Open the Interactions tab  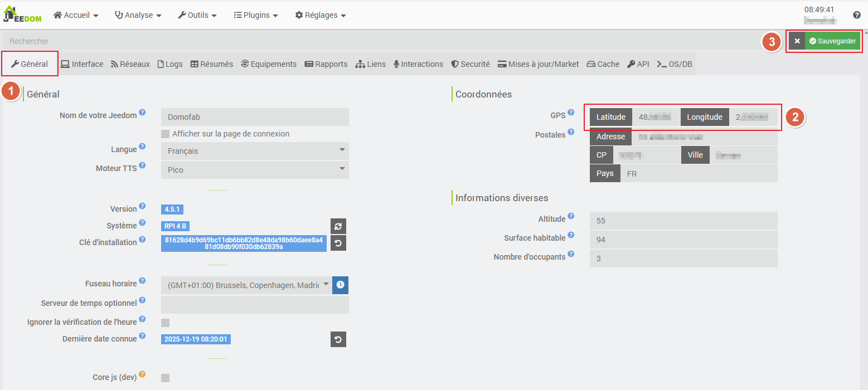[418, 64]
